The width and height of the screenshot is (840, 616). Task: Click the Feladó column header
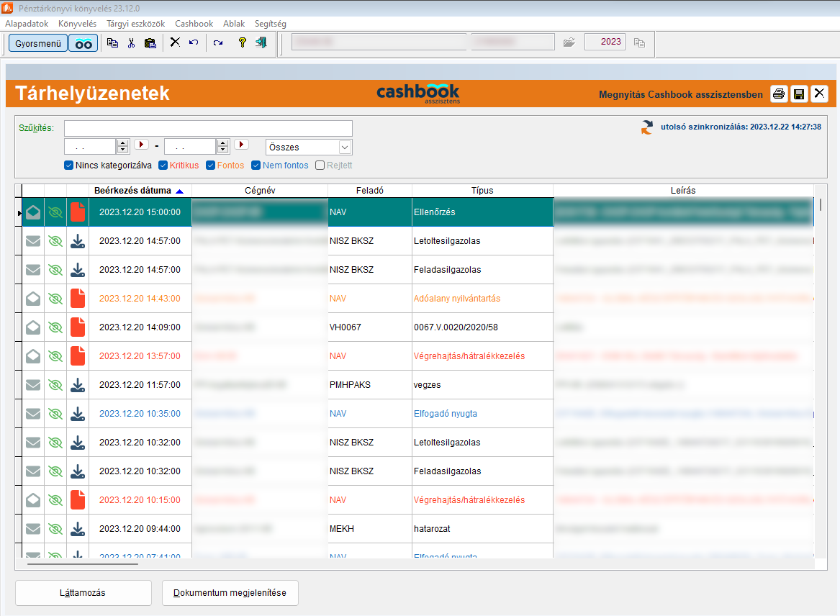click(x=370, y=191)
